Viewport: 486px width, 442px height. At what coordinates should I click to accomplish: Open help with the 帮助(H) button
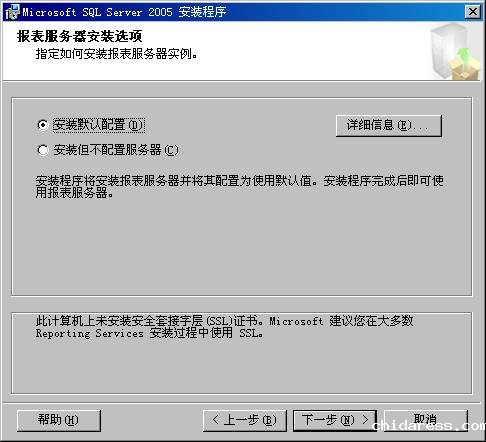59,420
